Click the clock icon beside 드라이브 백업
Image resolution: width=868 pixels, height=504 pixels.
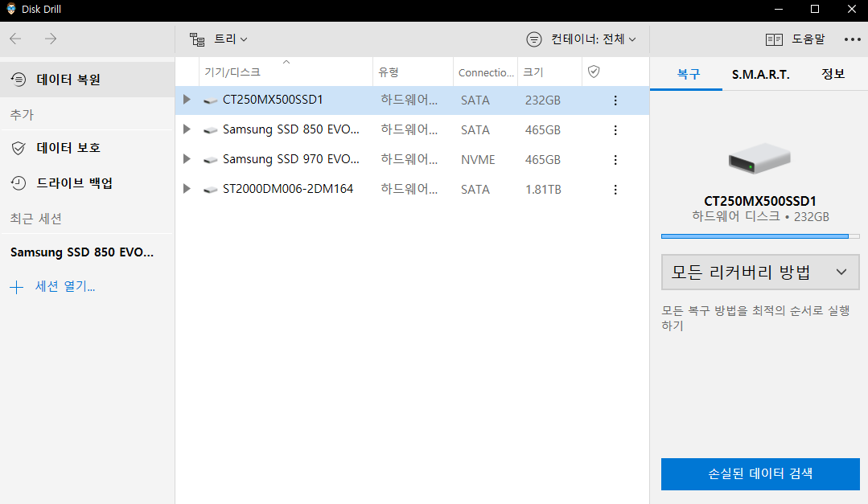tap(19, 183)
